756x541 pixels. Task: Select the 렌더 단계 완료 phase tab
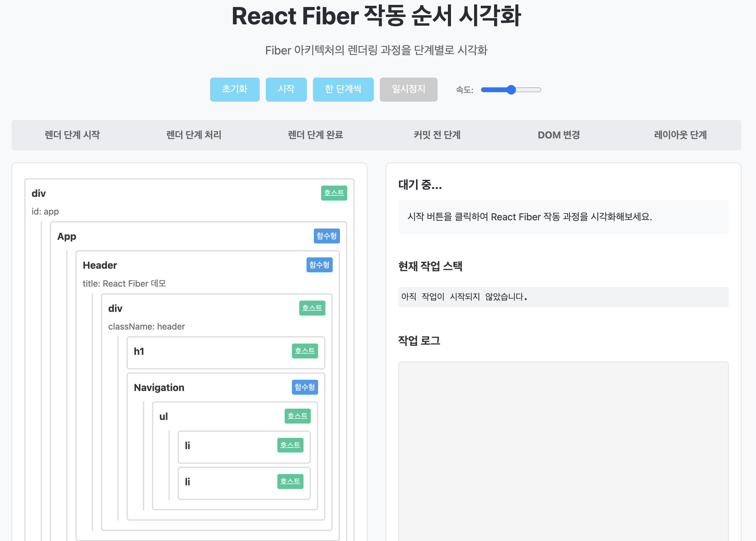point(315,135)
